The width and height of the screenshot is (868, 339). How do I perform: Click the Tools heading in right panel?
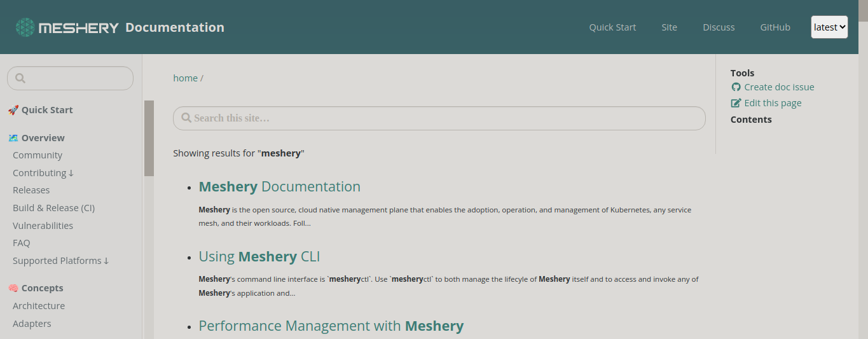pos(742,73)
